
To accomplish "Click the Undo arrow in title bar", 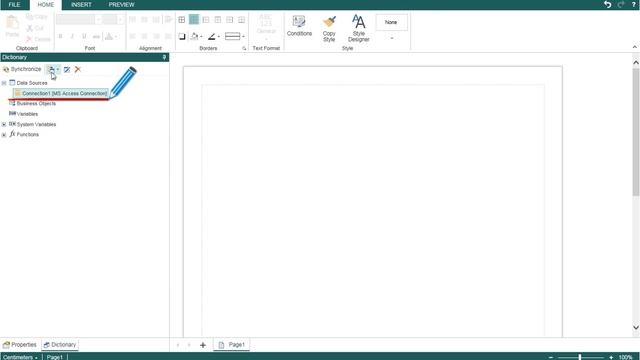I will coord(607,4).
